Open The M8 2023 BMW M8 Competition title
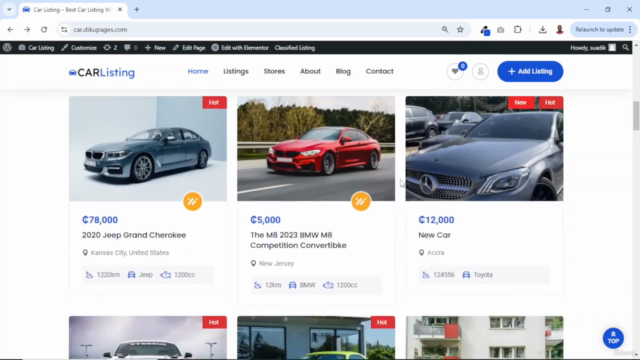The width and height of the screenshot is (640, 360). coord(298,240)
